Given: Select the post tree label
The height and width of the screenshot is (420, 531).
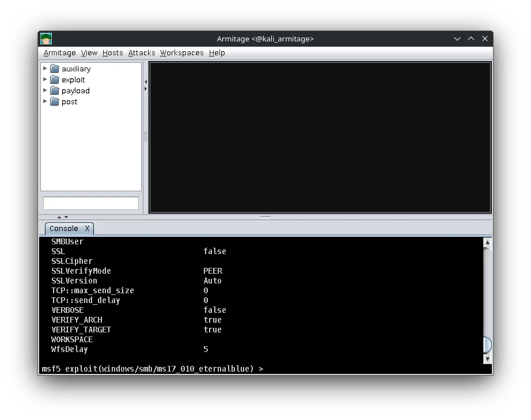Looking at the screenshot, I should click(70, 101).
